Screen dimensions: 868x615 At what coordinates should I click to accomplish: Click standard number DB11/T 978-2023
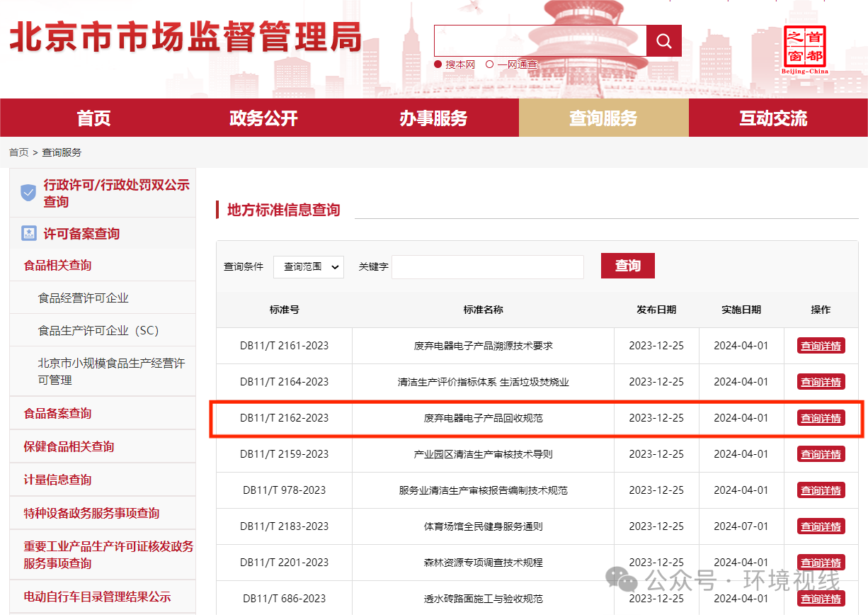point(285,490)
